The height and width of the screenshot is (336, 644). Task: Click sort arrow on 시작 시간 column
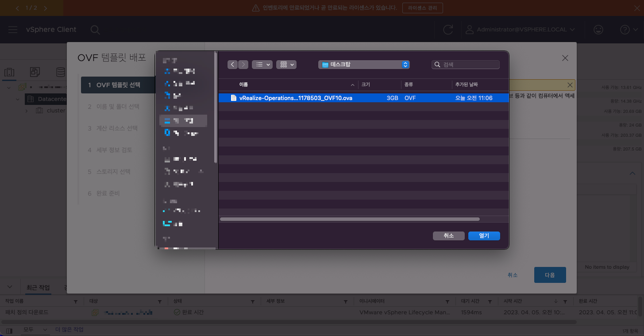pyautogui.click(x=556, y=301)
